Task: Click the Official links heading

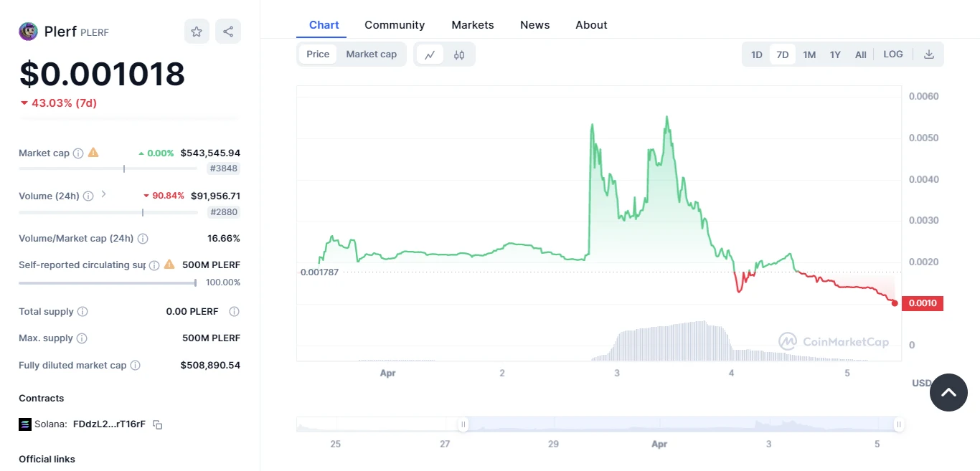Action: point(47,460)
